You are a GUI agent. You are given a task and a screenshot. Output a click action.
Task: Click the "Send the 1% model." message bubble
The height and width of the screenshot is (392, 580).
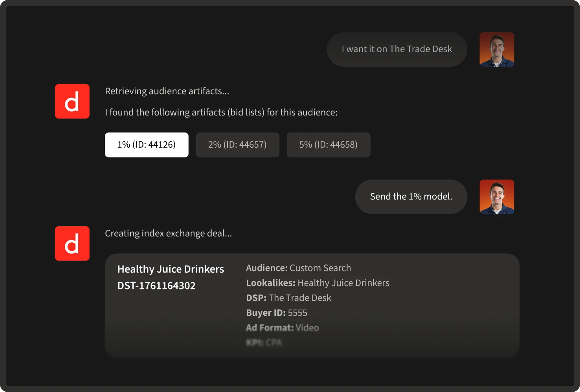click(411, 197)
